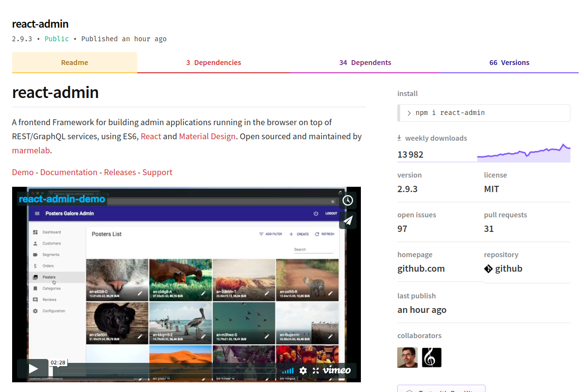Click the download arrow icon beside weekly downloads
Image resolution: width=584 pixels, height=392 pixels.
coord(400,138)
